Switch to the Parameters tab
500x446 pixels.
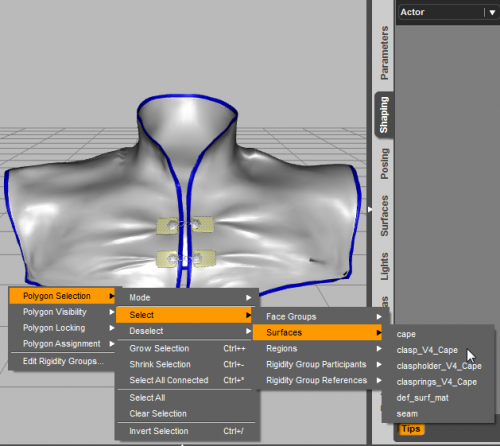click(x=384, y=53)
